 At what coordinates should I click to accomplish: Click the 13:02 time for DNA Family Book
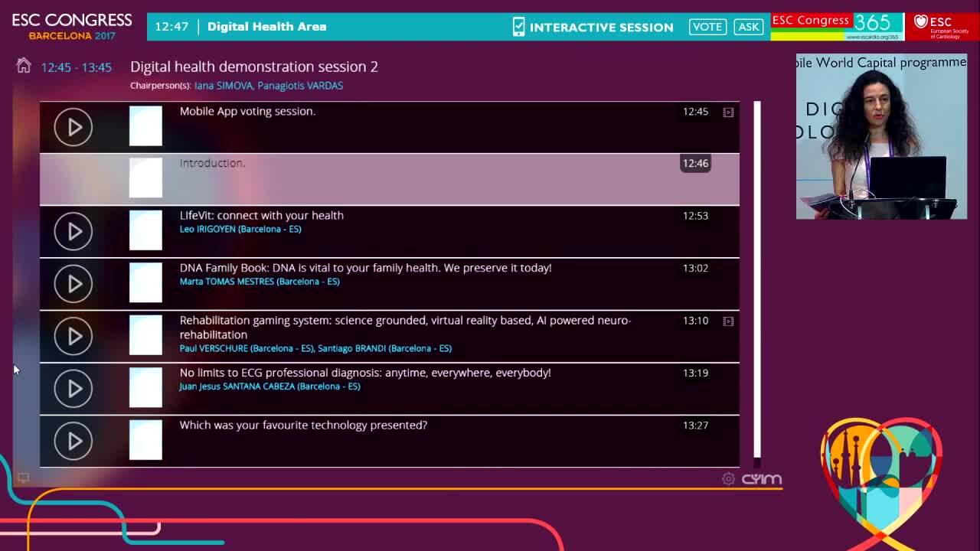[x=695, y=268]
